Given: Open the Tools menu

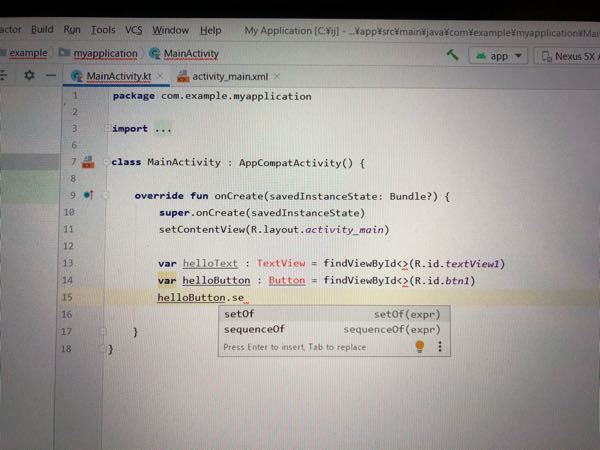Looking at the screenshot, I should point(103,30).
